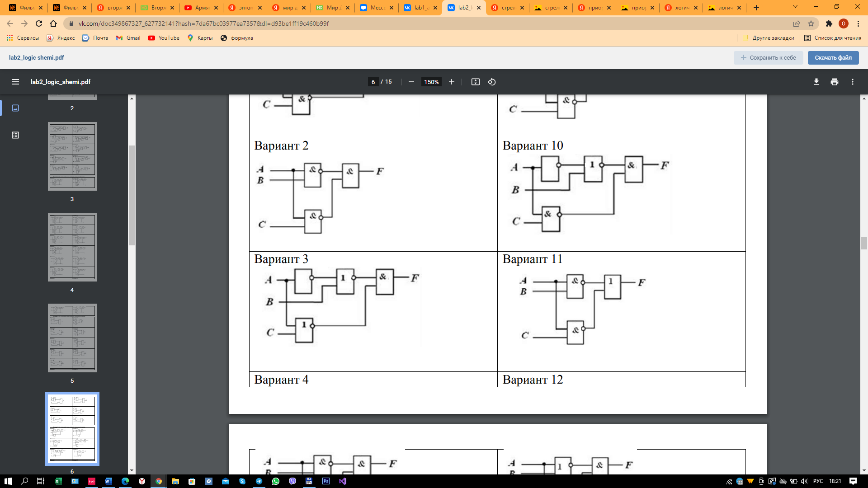Viewport: 868px width, 488px height.
Task: Open the Яндекс bookmark
Action: pos(61,38)
